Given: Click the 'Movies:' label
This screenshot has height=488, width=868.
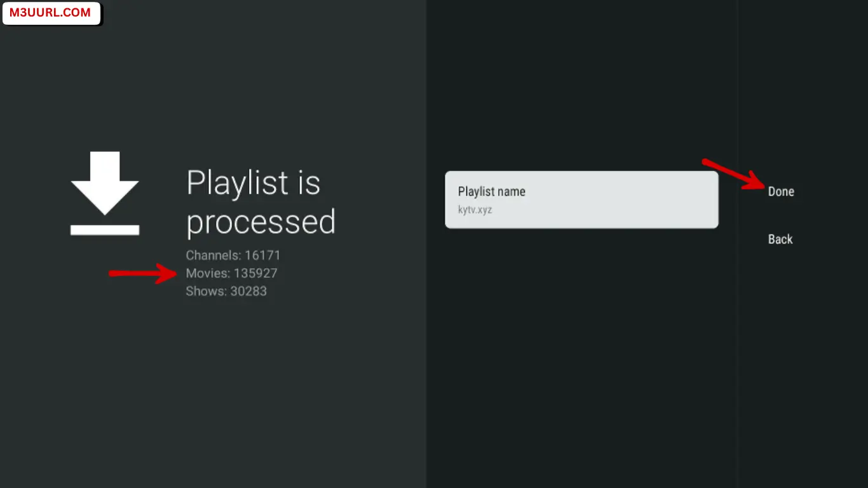Looking at the screenshot, I should pos(208,274).
